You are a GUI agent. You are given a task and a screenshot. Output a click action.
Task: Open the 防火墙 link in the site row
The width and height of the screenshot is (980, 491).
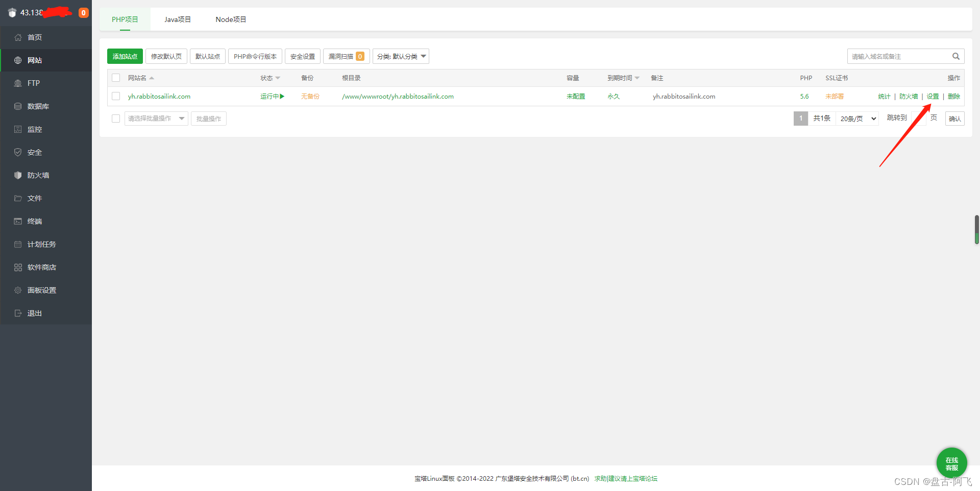tap(909, 96)
